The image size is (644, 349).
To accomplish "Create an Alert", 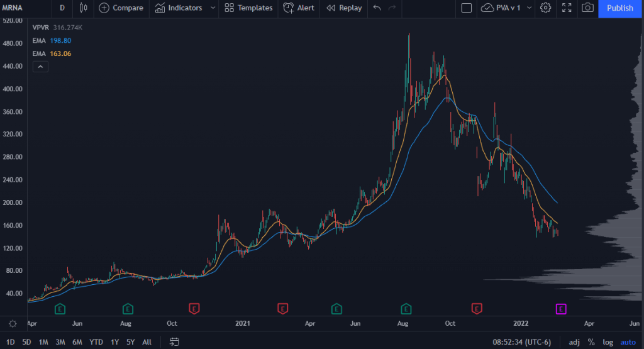I will click(299, 8).
